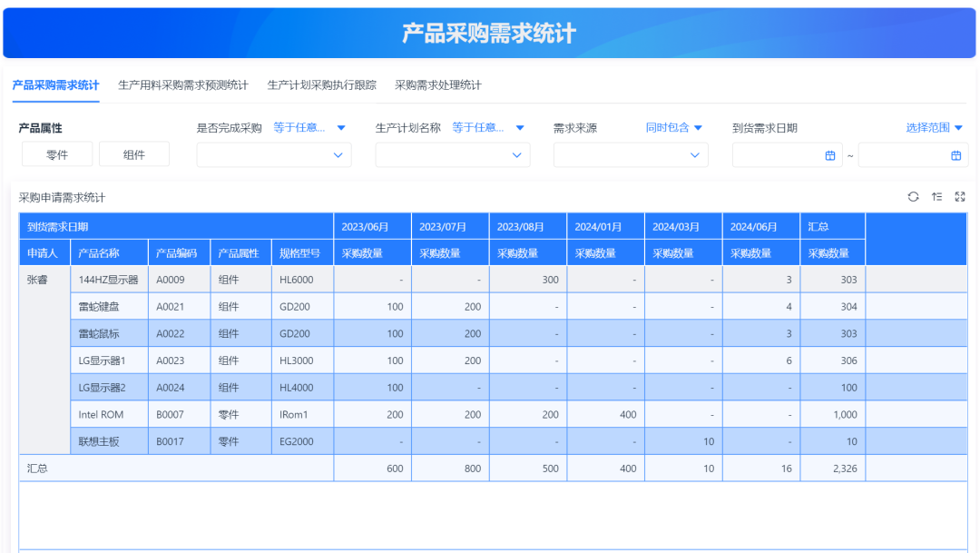
Task: Expand the 生产计划名称 dropdown box
Action: [453, 155]
